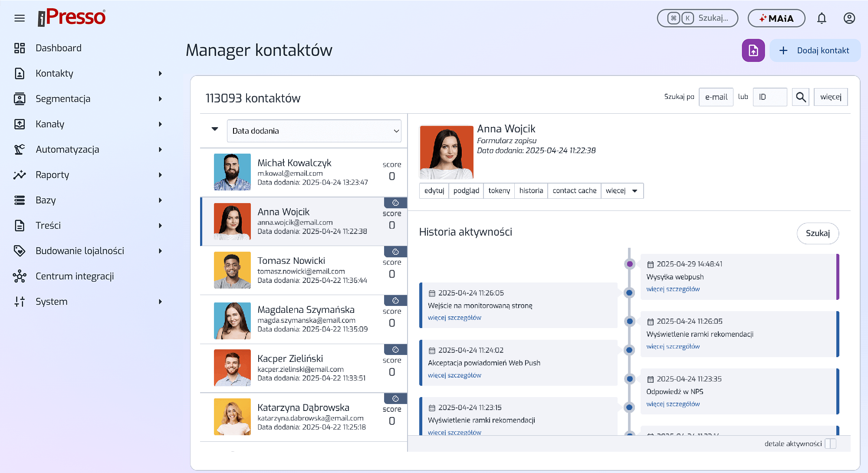868x473 pixels.
Task: Select Michał Kowalczyk contact photo
Action: 232,172
